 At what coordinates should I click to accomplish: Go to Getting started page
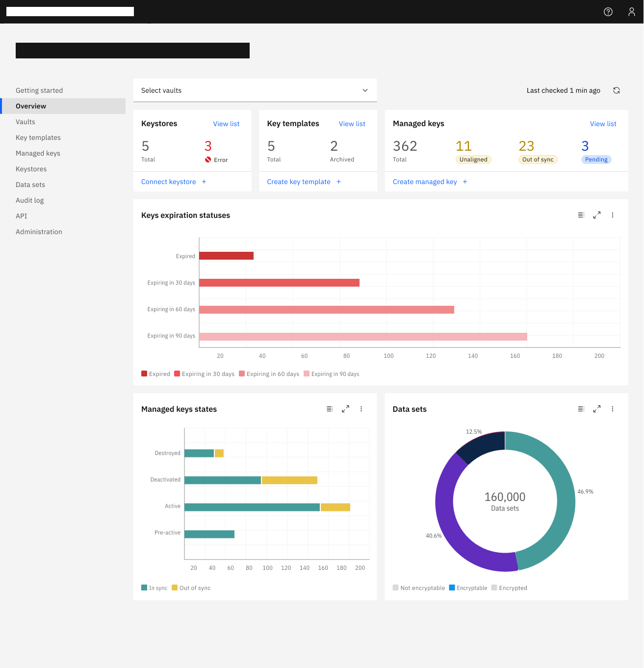pos(39,90)
